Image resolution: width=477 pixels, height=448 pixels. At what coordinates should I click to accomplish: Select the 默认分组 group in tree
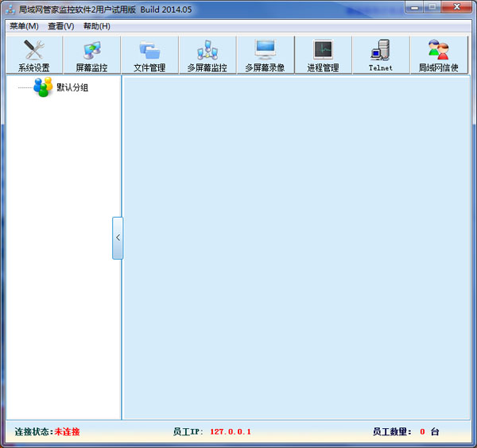pos(72,87)
